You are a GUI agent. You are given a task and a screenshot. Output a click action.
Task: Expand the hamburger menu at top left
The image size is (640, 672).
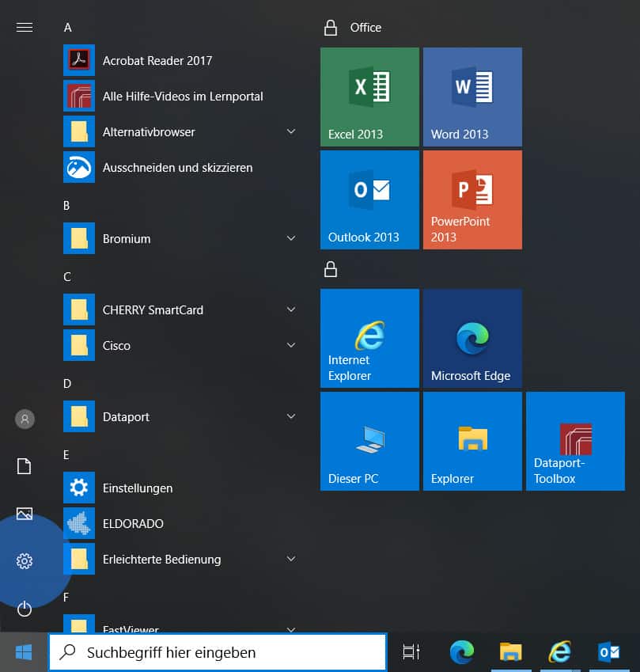[25, 28]
